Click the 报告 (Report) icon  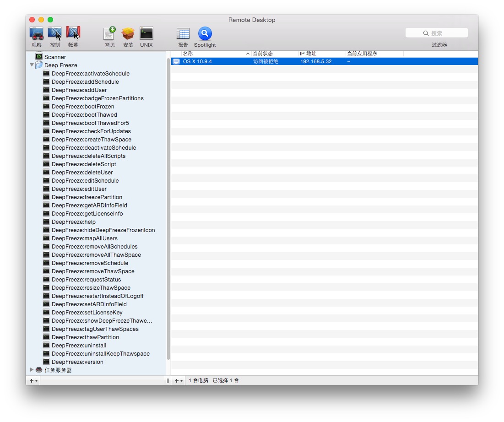[183, 34]
